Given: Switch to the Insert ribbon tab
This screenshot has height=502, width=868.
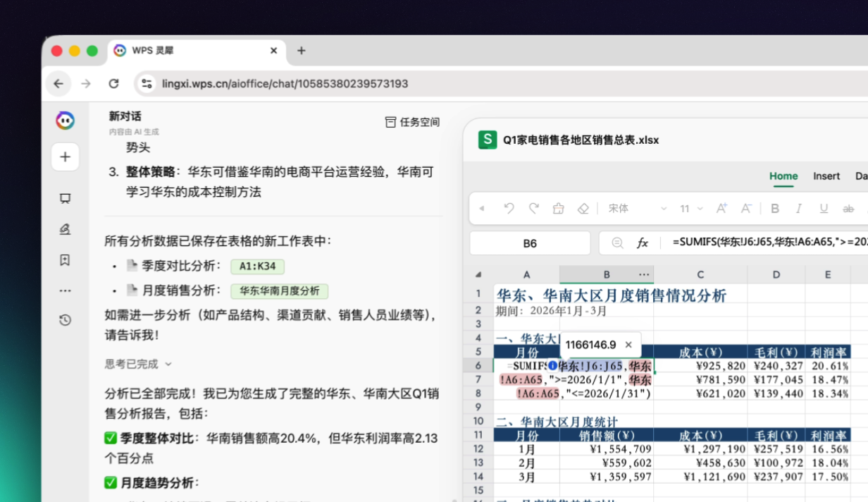Looking at the screenshot, I should 826,176.
